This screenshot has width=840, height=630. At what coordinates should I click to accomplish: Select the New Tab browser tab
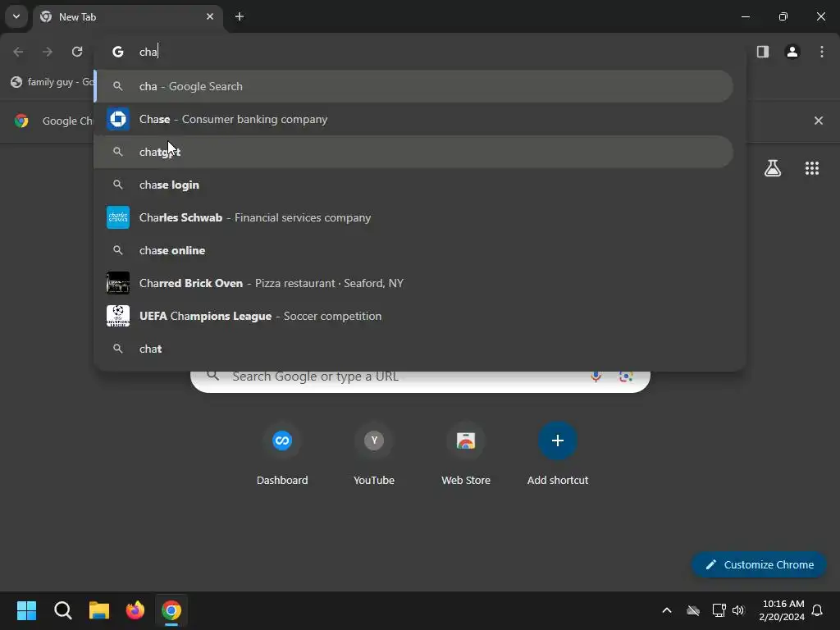pyautogui.click(x=129, y=16)
